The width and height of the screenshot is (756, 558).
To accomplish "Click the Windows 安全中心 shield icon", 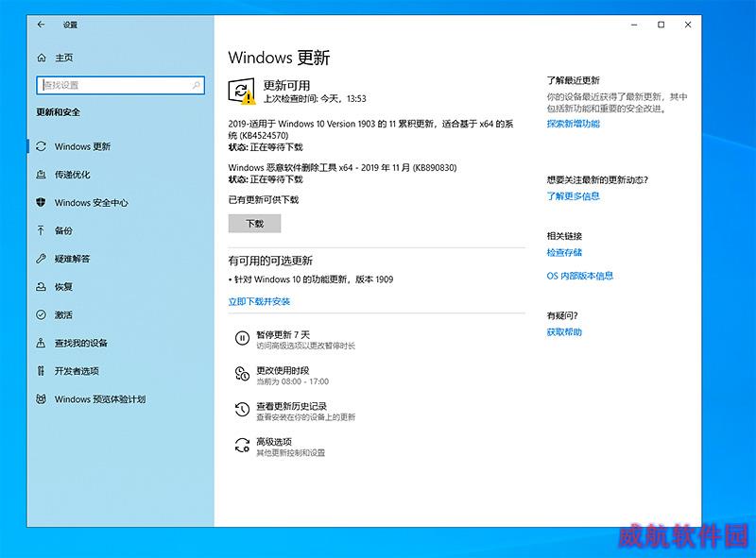I will 42,202.
